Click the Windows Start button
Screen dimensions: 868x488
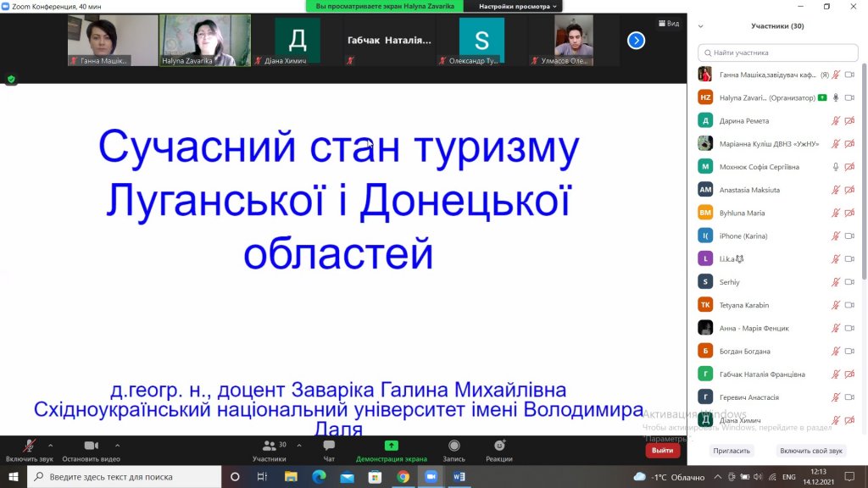tap(14, 476)
